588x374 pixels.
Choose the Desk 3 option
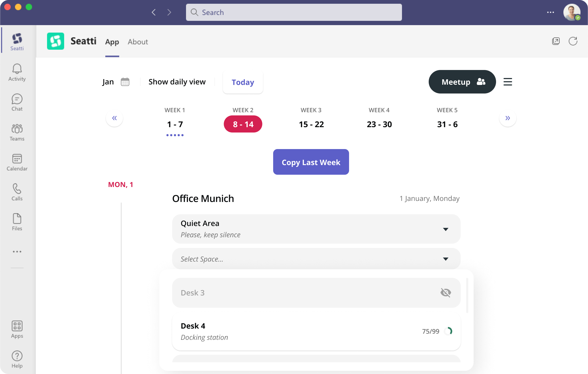(316, 293)
